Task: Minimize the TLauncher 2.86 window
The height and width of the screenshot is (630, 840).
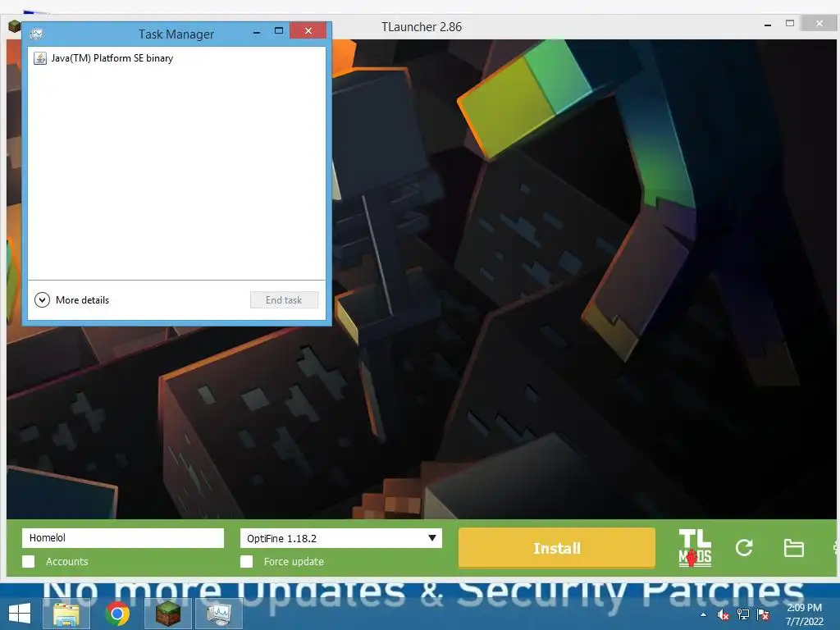Action: [x=768, y=25]
